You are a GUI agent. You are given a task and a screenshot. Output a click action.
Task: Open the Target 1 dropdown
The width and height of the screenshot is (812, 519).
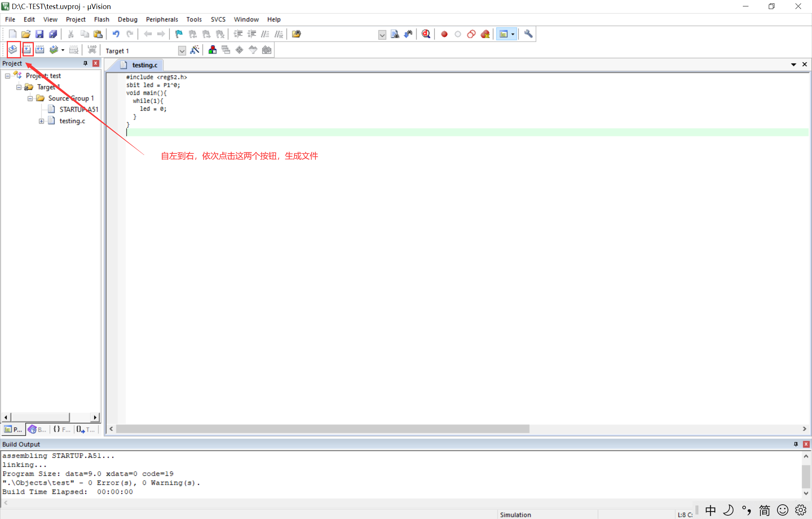182,51
